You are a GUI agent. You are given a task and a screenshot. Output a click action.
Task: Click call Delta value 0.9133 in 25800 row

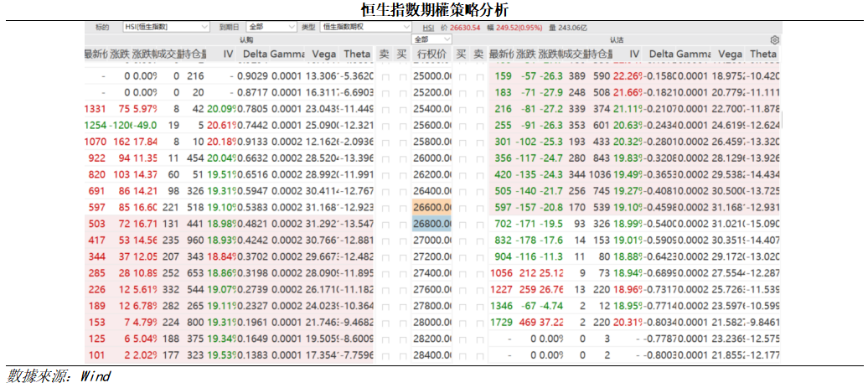click(x=253, y=142)
